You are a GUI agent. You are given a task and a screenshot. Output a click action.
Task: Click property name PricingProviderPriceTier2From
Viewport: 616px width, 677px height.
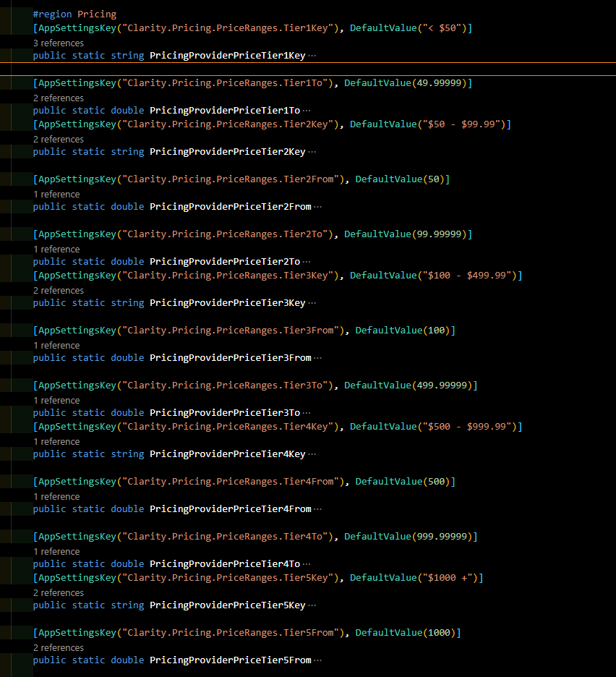pos(231,207)
